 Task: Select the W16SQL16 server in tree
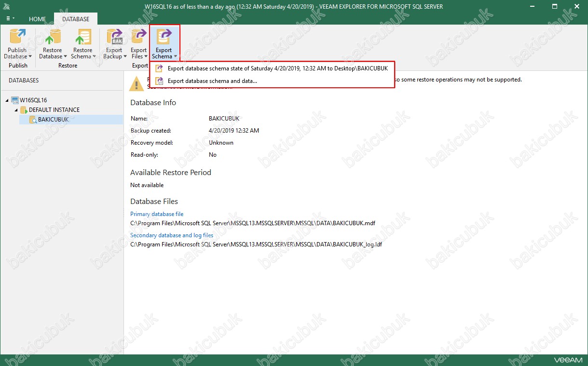pyautogui.click(x=33, y=100)
